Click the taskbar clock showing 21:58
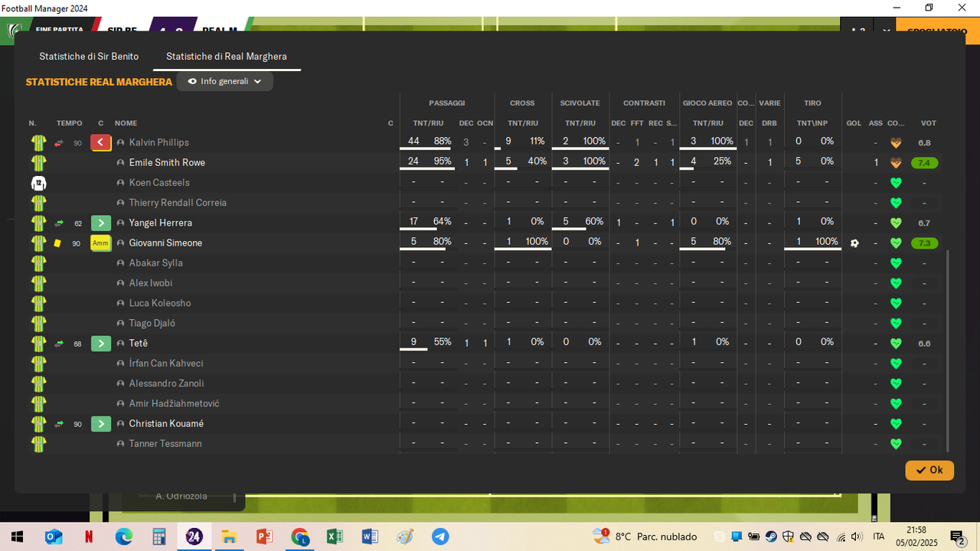Image resolution: width=980 pixels, height=551 pixels. pyautogui.click(x=916, y=530)
